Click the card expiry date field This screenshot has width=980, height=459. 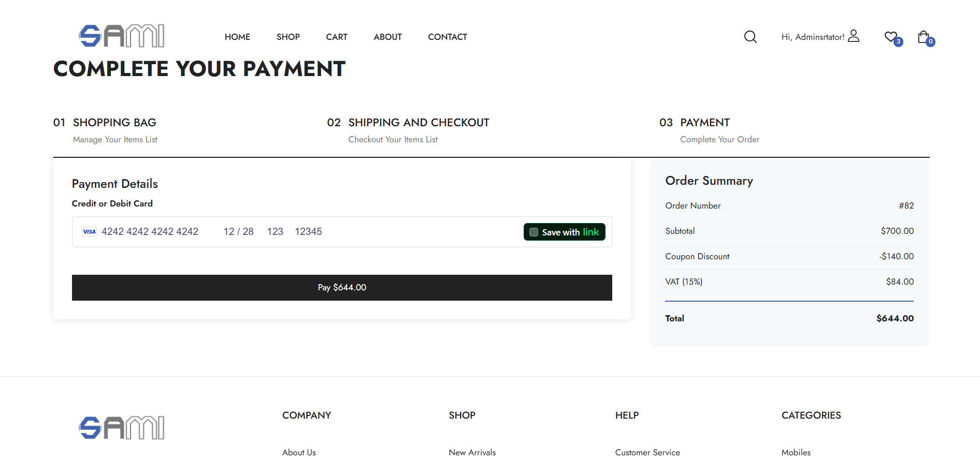[x=238, y=232]
